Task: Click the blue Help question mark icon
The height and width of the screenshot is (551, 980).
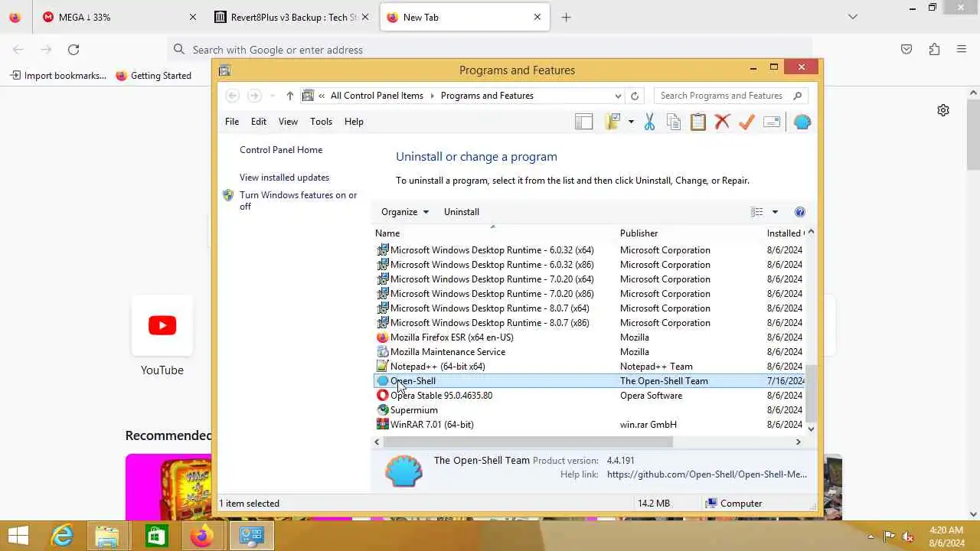Action: click(800, 212)
